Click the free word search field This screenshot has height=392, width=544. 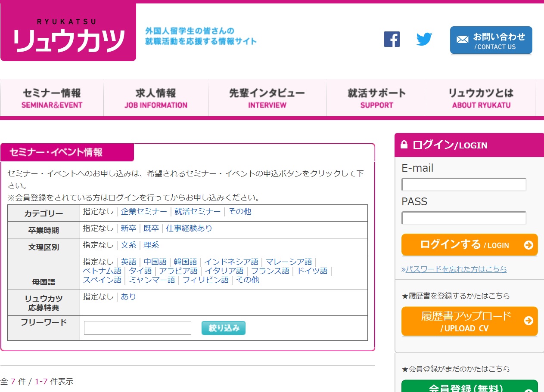point(137,328)
